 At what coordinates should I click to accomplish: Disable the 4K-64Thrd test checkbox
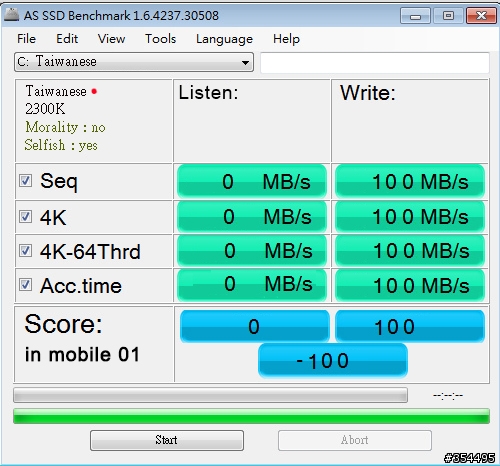click(25, 250)
